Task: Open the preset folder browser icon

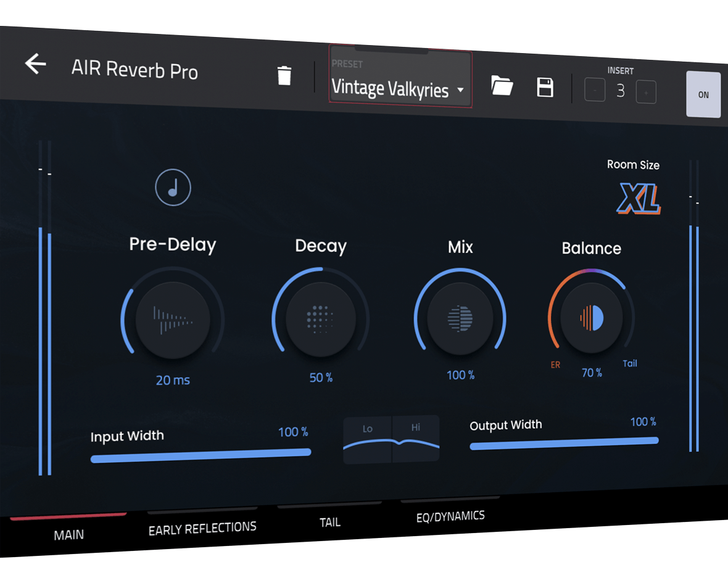Action: (502, 86)
